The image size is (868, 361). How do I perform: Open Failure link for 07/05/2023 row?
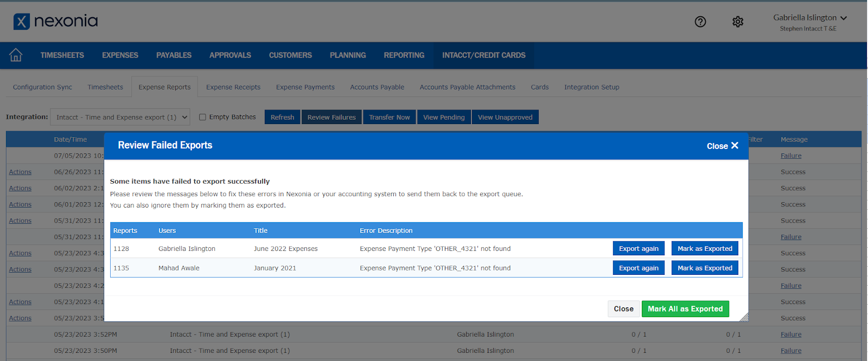coord(791,156)
